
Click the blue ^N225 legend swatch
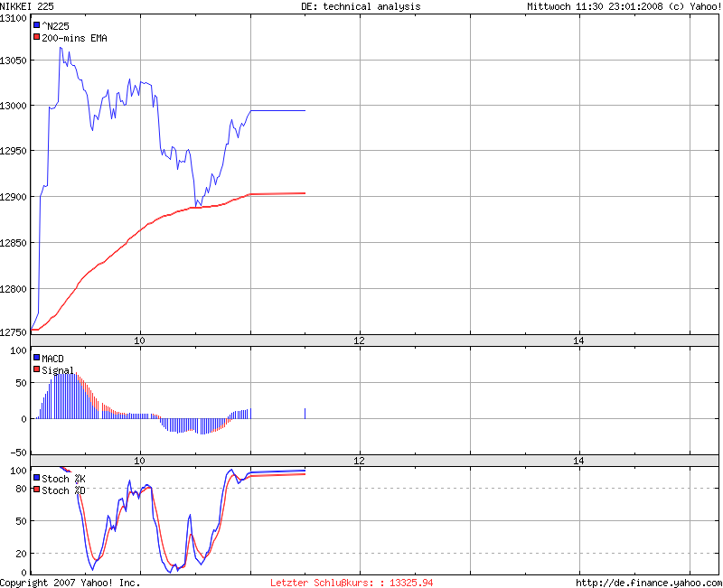(37, 26)
